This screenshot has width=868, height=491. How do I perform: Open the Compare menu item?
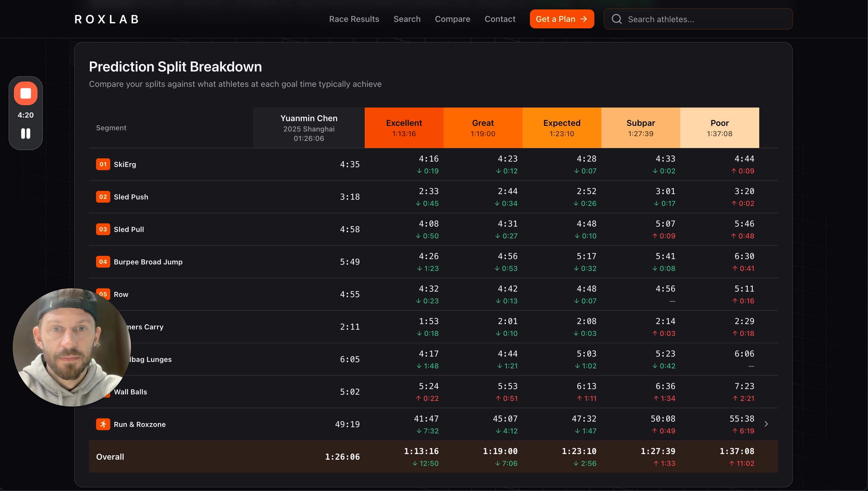click(x=452, y=19)
